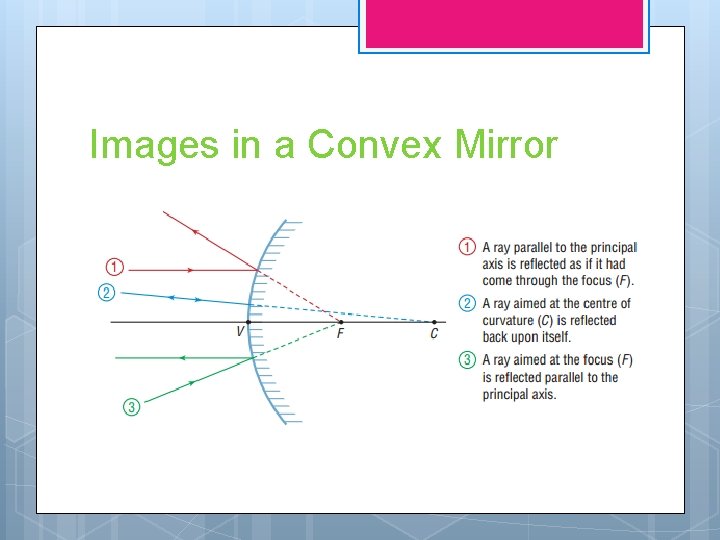Click the green circled 3 beside the diagram ray
This screenshot has height=540, width=720.
[x=132, y=407]
